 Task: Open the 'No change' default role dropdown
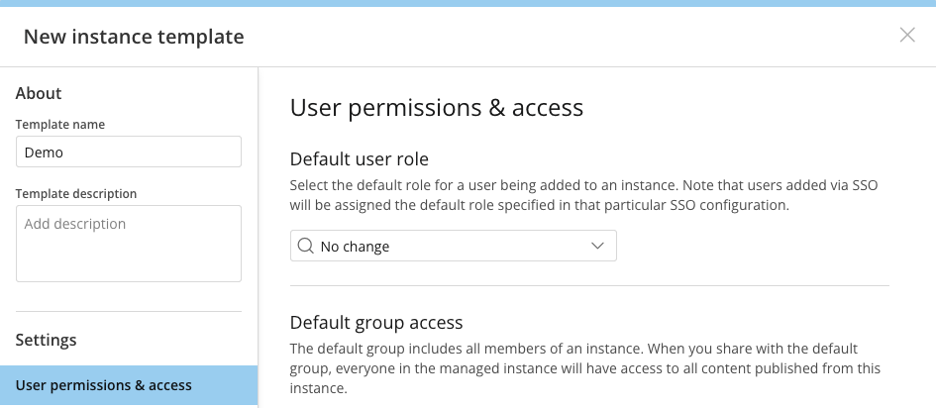point(453,246)
